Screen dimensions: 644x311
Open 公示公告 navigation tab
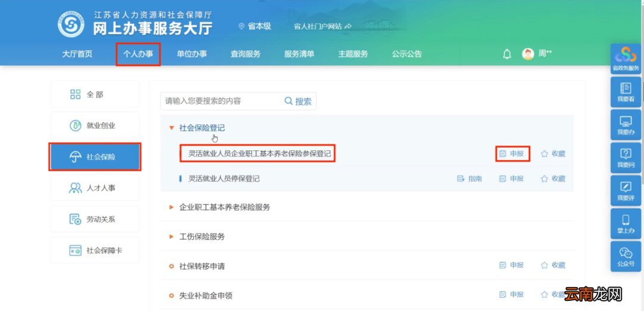pos(407,54)
